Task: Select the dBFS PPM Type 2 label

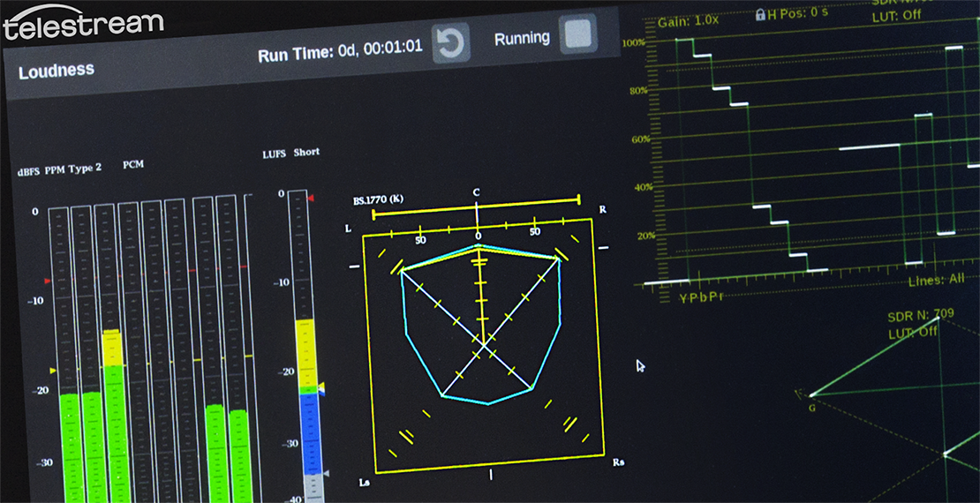Action: (59, 168)
